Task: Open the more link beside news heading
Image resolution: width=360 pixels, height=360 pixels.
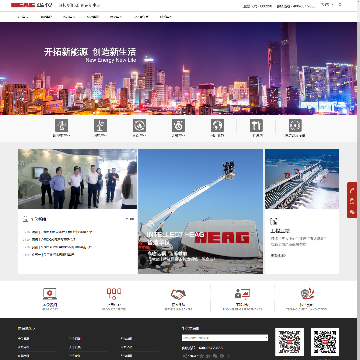Action: click(x=130, y=219)
